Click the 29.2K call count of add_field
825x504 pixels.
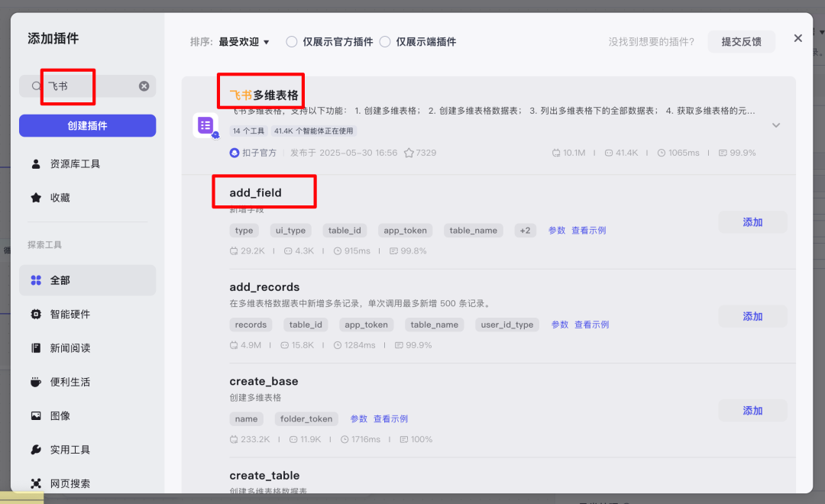coord(247,251)
